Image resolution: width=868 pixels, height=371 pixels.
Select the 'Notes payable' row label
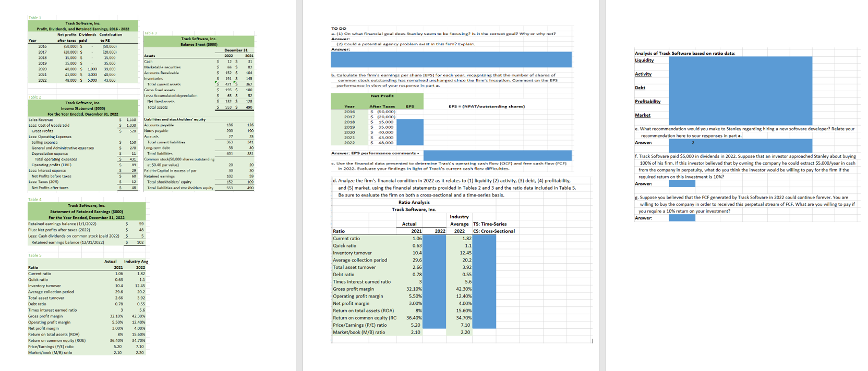155,131
